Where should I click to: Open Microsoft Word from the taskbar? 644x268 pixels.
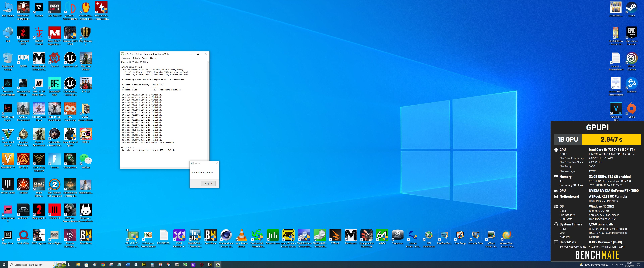click(x=127, y=265)
